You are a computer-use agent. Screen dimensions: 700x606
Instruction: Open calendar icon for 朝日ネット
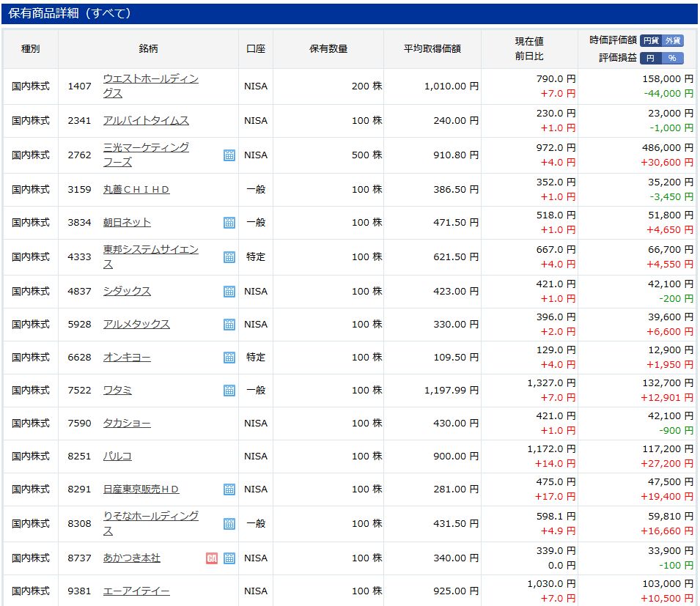click(x=229, y=223)
